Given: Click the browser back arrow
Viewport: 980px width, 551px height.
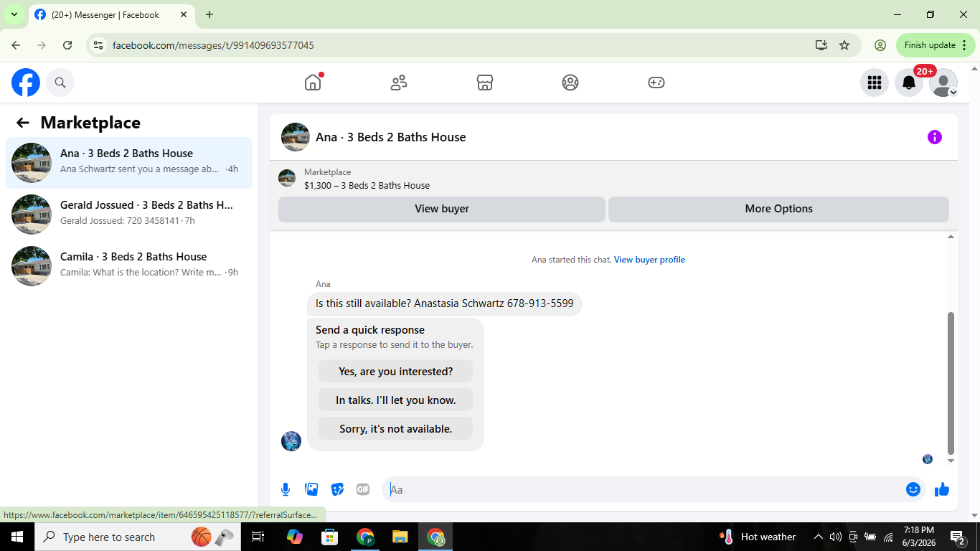Looking at the screenshot, I should click(x=16, y=45).
